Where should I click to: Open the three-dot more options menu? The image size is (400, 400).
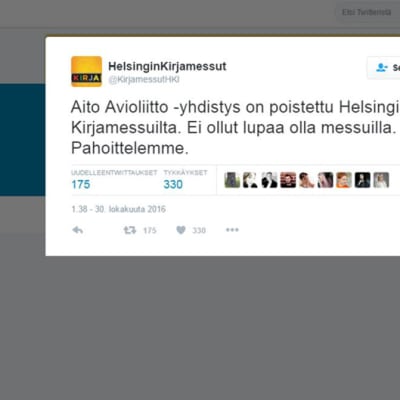click(232, 230)
